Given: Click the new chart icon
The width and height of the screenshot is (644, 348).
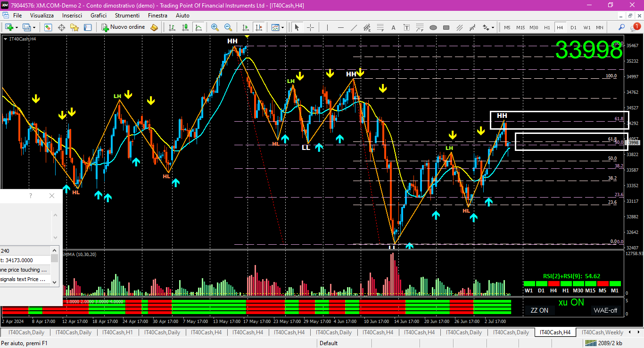Looking at the screenshot, I should 8,27.
